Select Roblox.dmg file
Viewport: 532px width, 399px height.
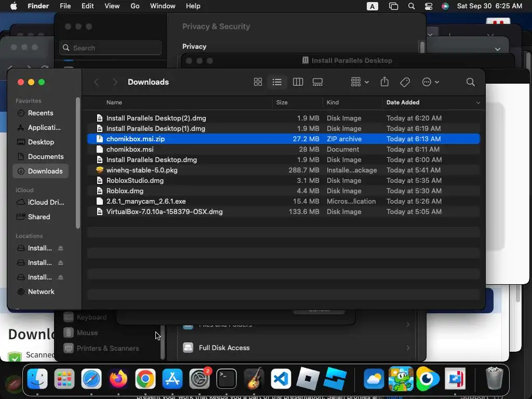click(283, 191)
